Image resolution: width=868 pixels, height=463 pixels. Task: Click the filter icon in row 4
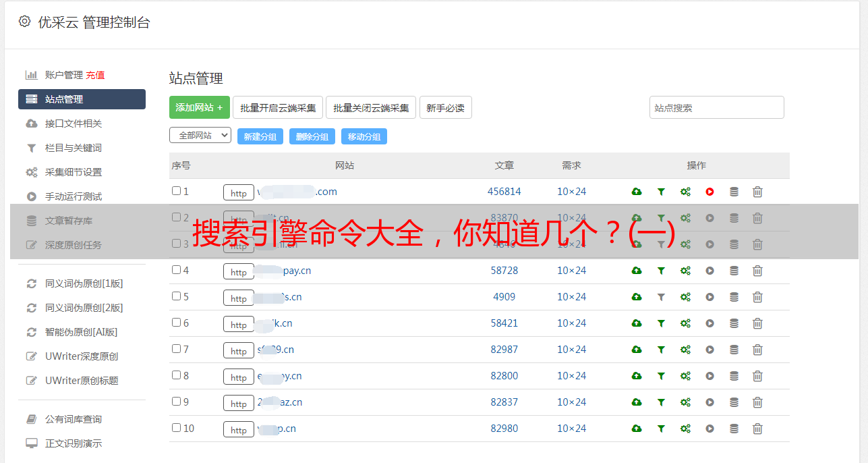click(661, 271)
